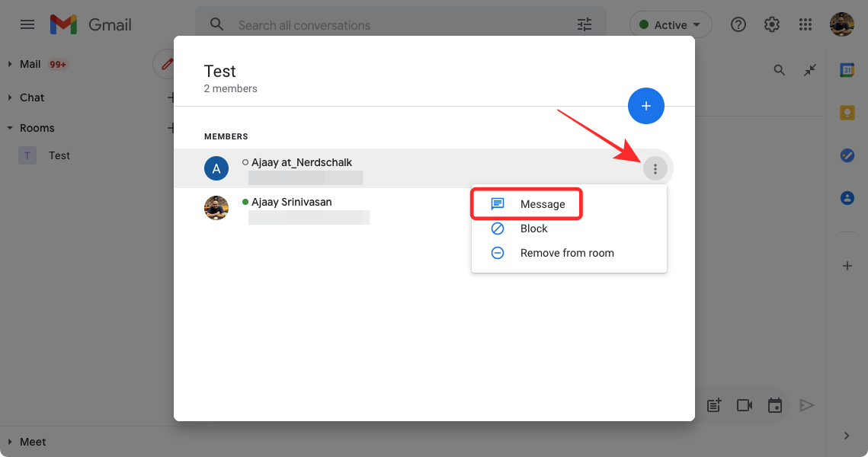The width and height of the screenshot is (868, 457).
Task: Click the search options filter icon
Action: 585,24
